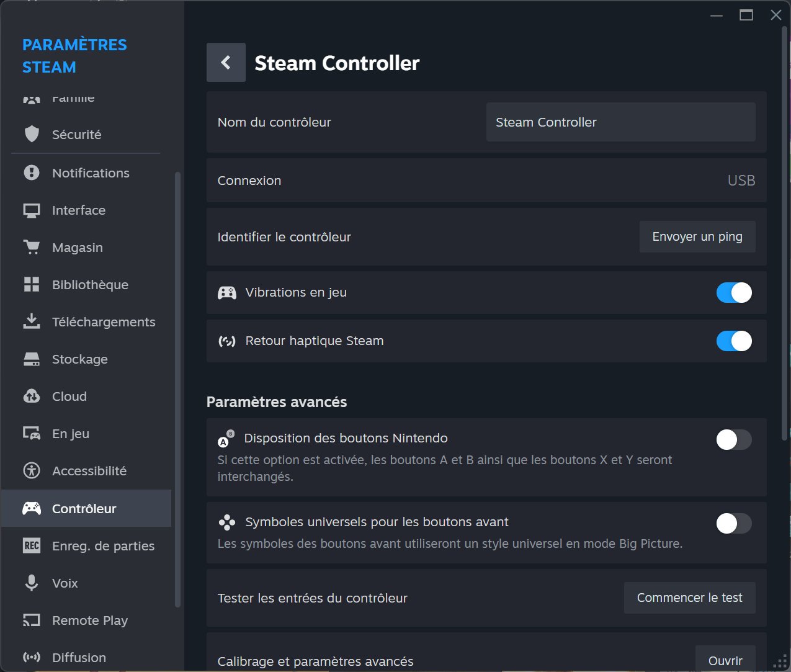
Task: Click the PARAMÈTRES STEAM header text
Action: (x=74, y=56)
